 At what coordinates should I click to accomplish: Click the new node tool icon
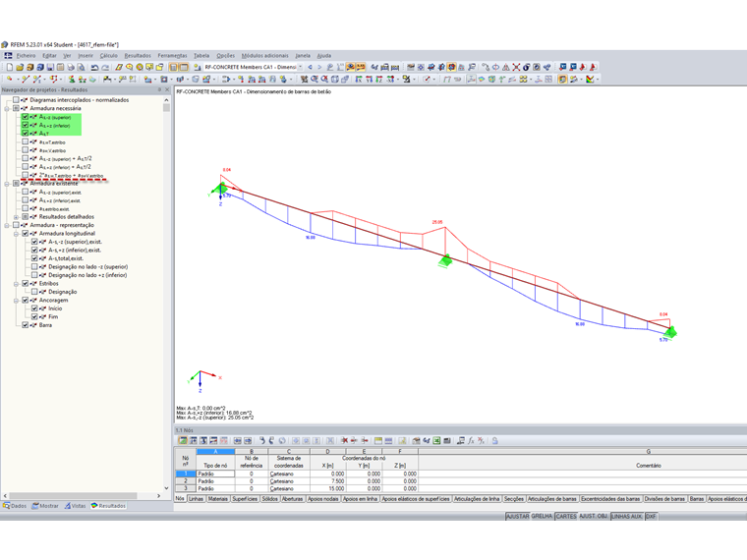coord(10,79)
